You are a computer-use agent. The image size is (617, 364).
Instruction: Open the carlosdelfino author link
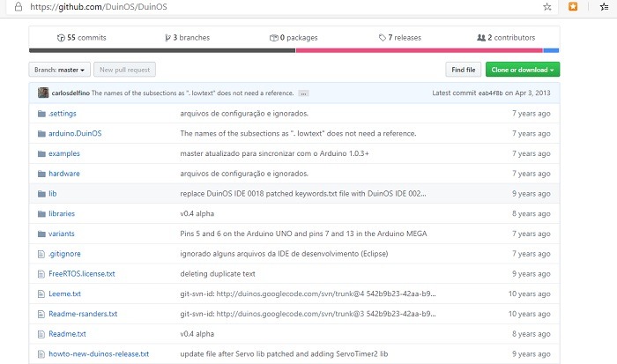coord(71,93)
